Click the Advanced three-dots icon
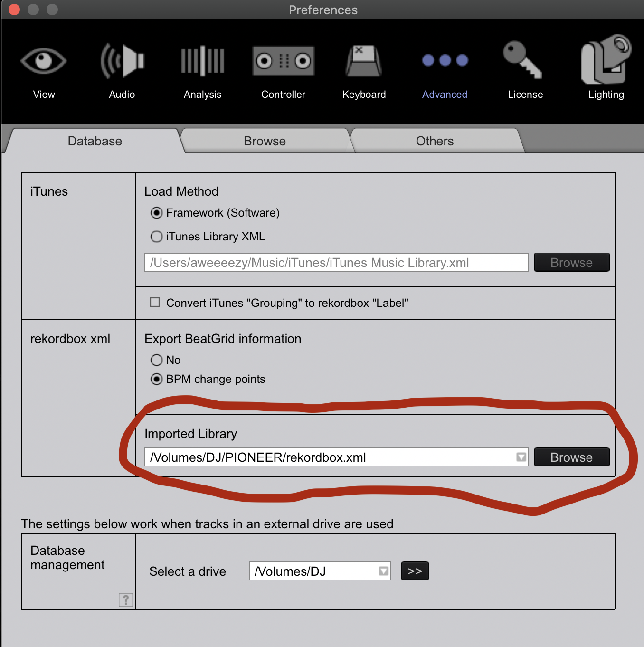Image resolution: width=644 pixels, height=647 pixels. (x=445, y=60)
